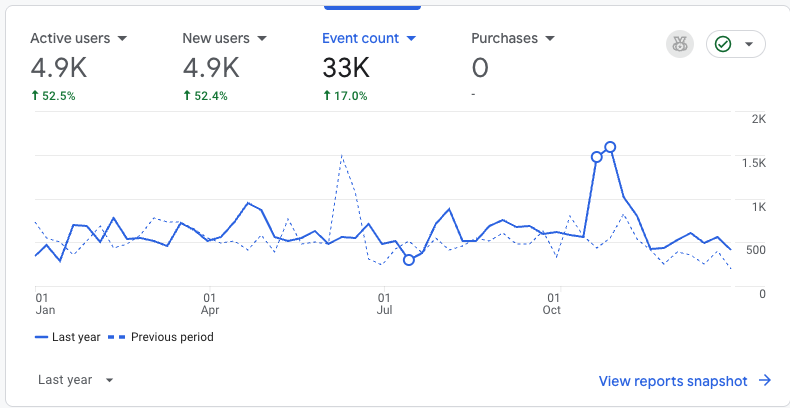Expand the Event count metric dropdown arrow
Image resolution: width=790 pixels, height=408 pixels.
[x=411, y=38]
